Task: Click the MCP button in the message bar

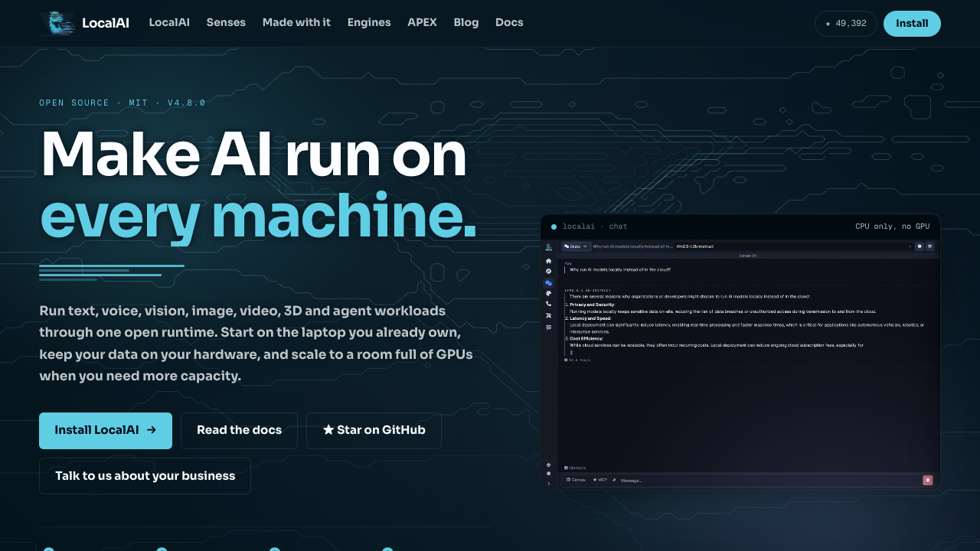Action: click(600, 480)
